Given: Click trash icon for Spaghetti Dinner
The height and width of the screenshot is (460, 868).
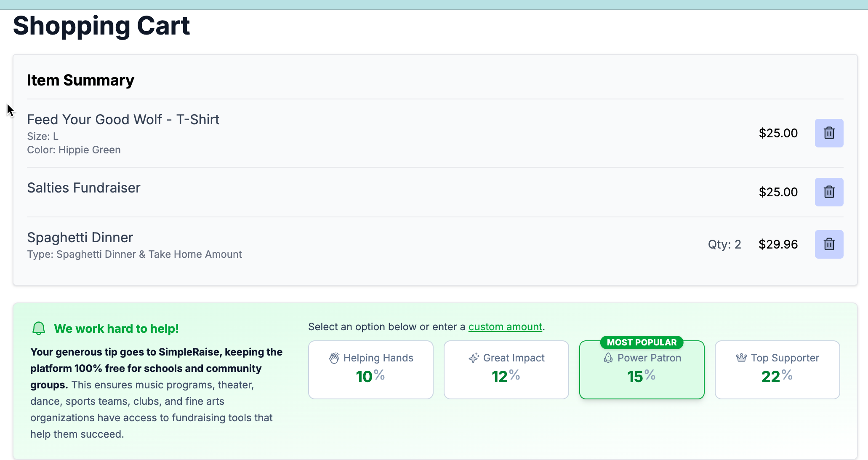Looking at the screenshot, I should tap(829, 244).
